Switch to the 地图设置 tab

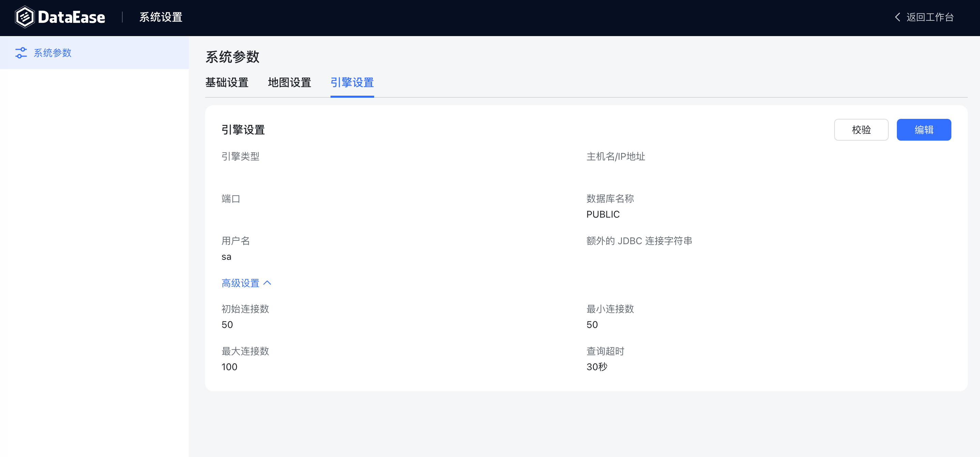(x=289, y=82)
